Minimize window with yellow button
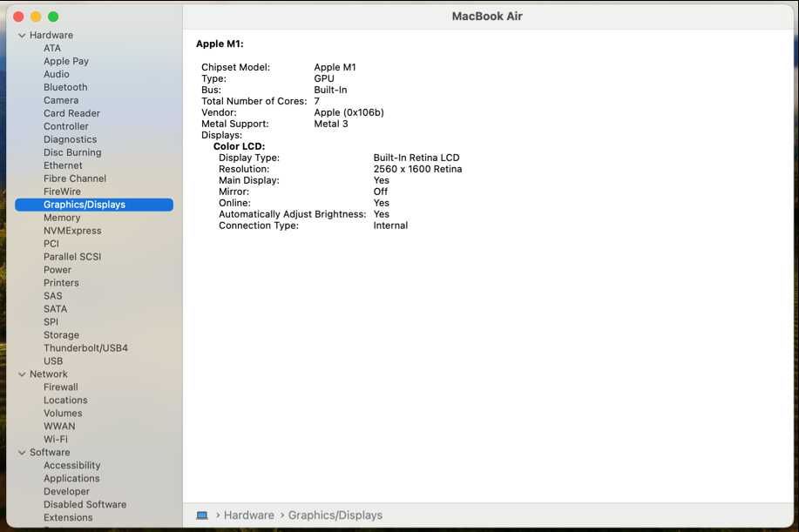Image resolution: width=799 pixels, height=532 pixels. click(x=36, y=17)
